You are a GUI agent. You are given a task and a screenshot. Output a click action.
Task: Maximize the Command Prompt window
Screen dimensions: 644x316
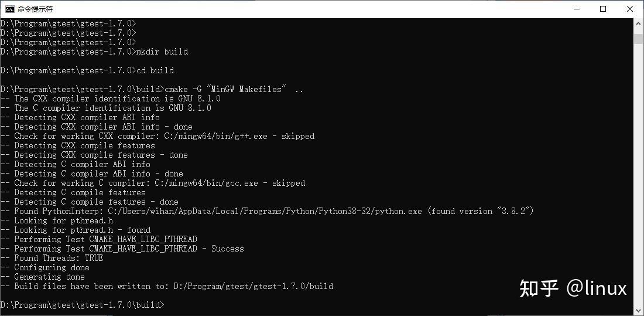[603, 9]
